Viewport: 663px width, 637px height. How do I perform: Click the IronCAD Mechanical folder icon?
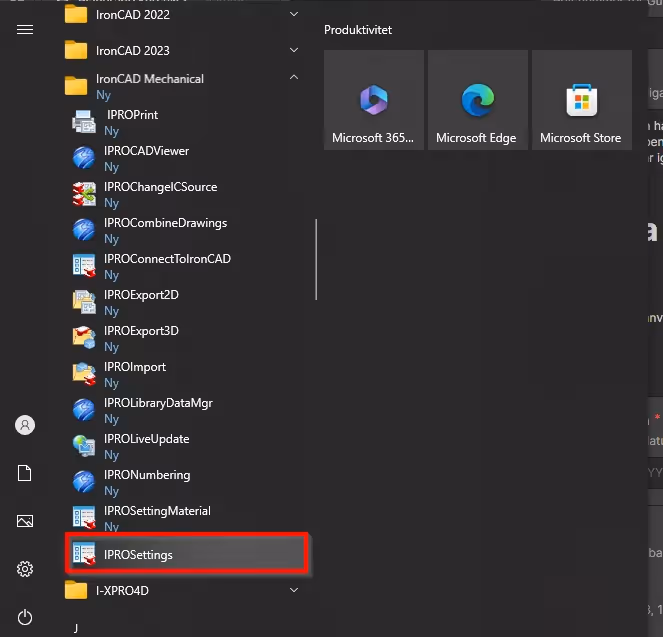coord(76,86)
